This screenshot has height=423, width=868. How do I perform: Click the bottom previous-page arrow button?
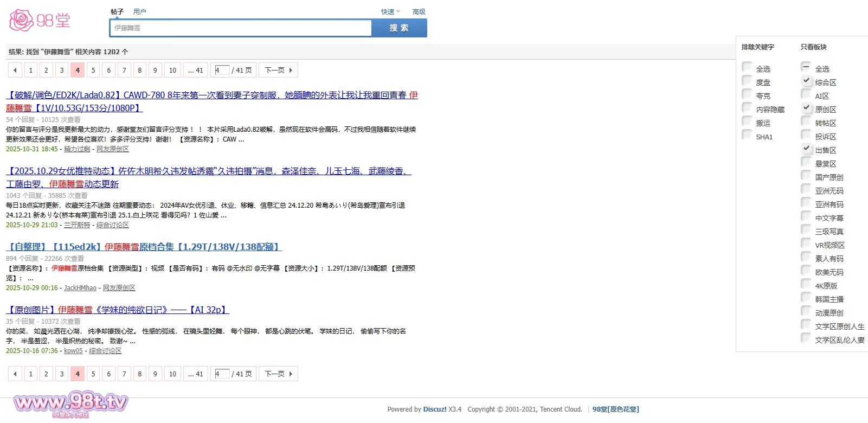[x=15, y=374]
